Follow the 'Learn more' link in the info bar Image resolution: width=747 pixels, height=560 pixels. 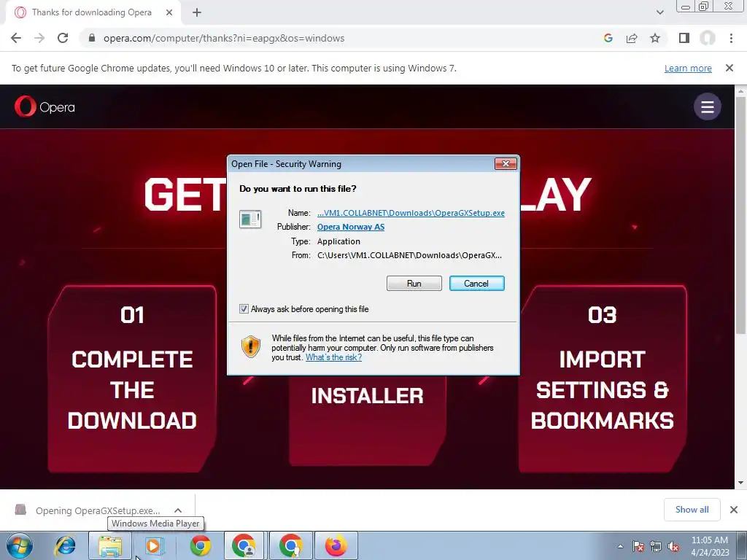pyautogui.click(x=688, y=68)
